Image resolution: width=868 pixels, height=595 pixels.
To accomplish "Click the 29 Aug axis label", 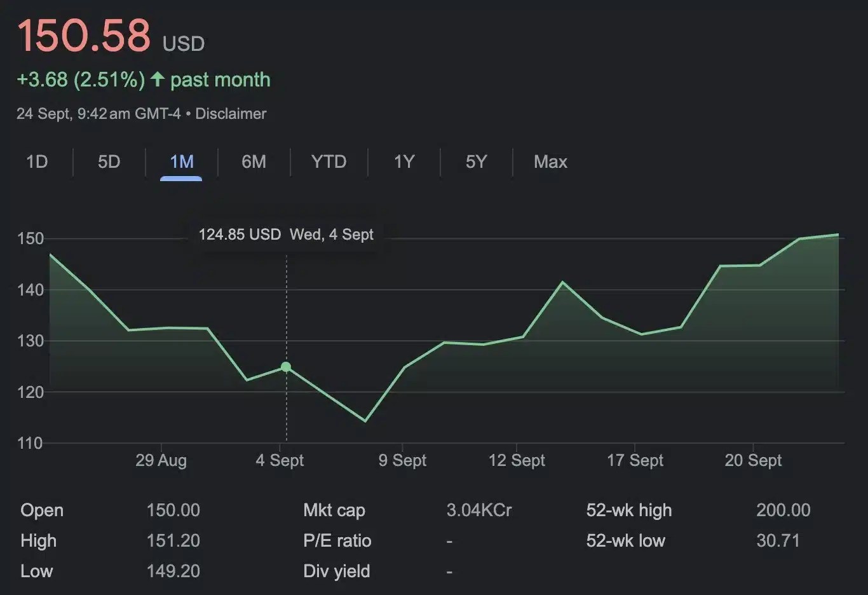I will coord(161,460).
